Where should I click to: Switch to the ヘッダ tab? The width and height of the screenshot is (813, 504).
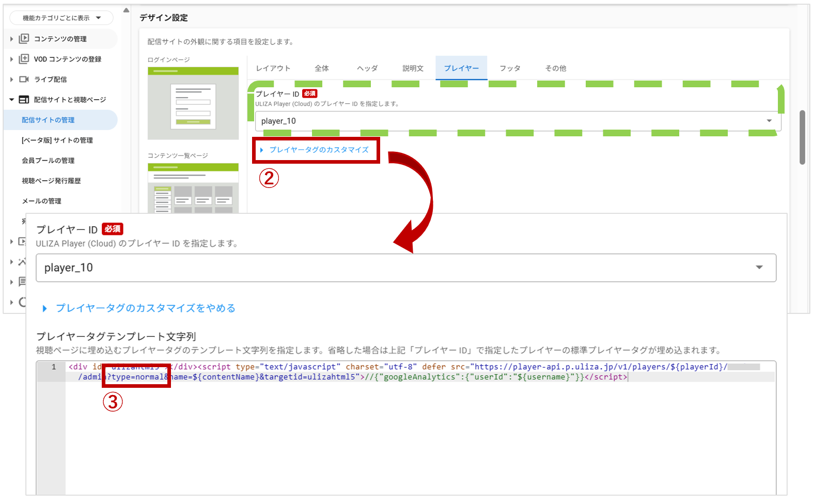coord(367,68)
